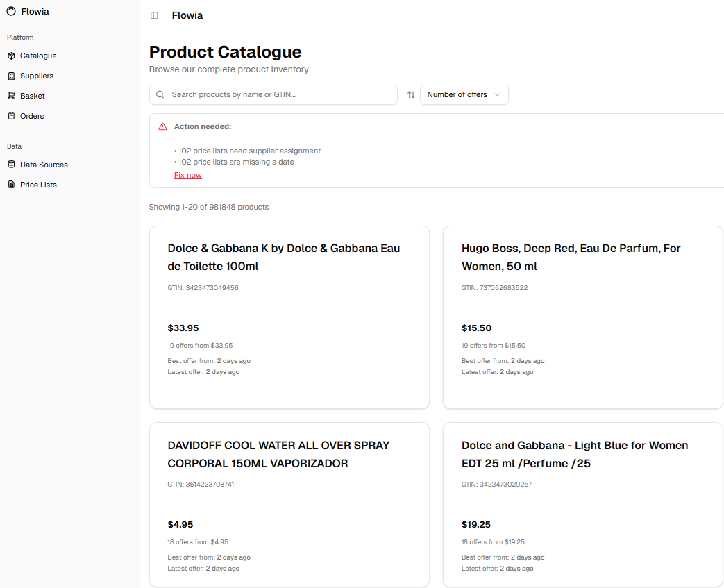Click 102 price lists need supplier assignment
This screenshot has width=724, height=588.
click(x=248, y=151)
